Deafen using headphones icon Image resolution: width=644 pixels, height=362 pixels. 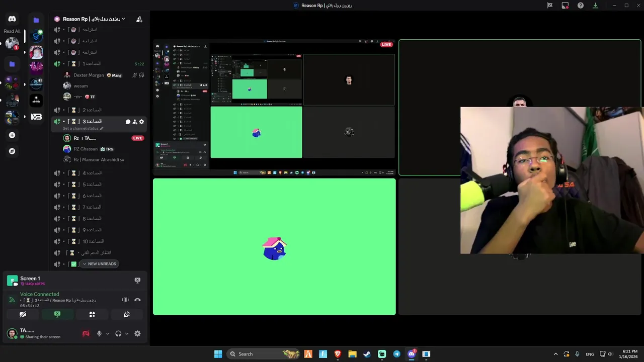point(118,333)
